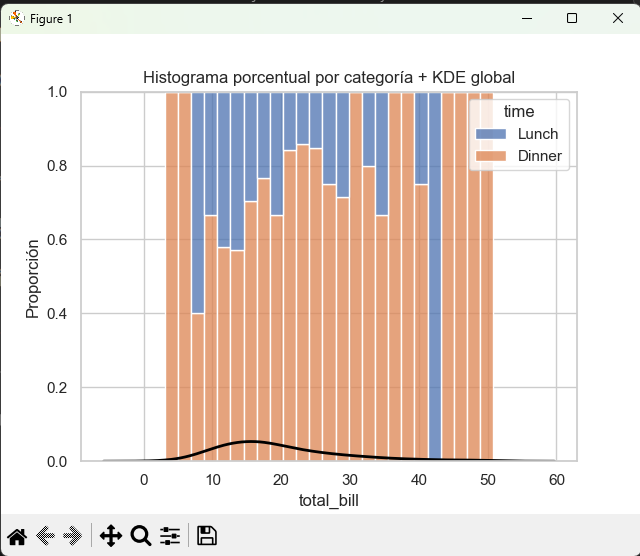Go back to previous view arrow
640x556 pixels.
45,536
